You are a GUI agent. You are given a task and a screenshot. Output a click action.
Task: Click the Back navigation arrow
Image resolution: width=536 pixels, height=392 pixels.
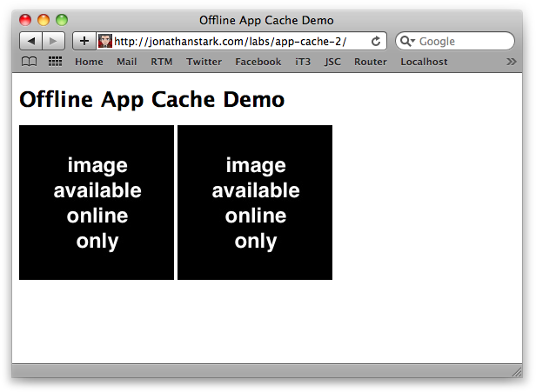tap(30, 41)
